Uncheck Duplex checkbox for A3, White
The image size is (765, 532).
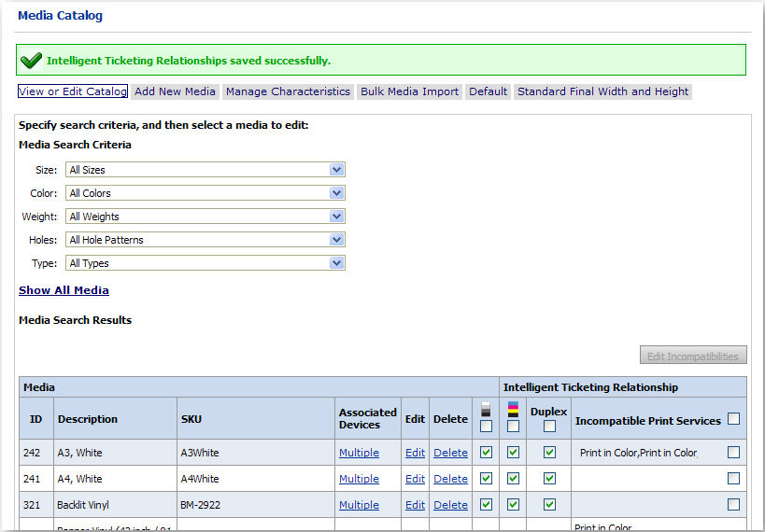point(550,453)
